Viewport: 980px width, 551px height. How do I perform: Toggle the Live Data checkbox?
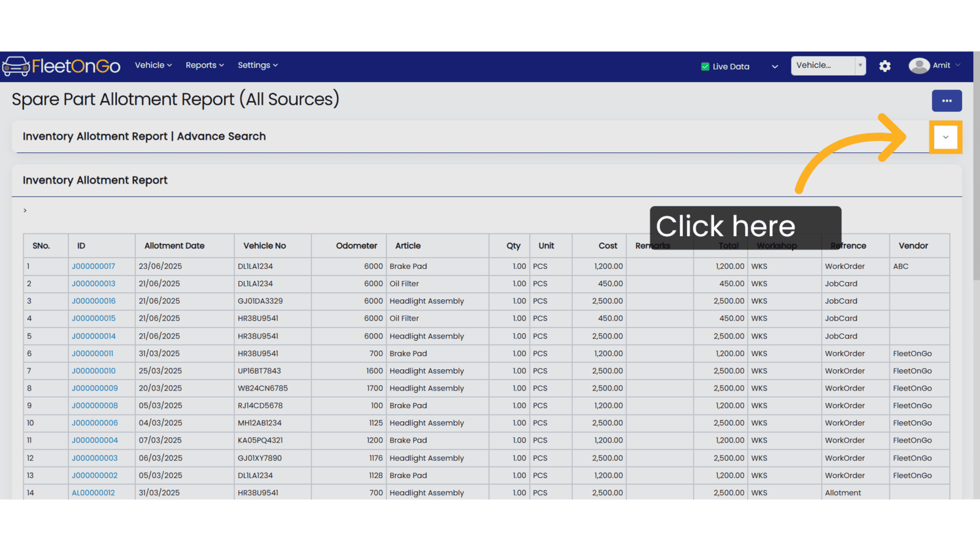click(x=705, y=67)
